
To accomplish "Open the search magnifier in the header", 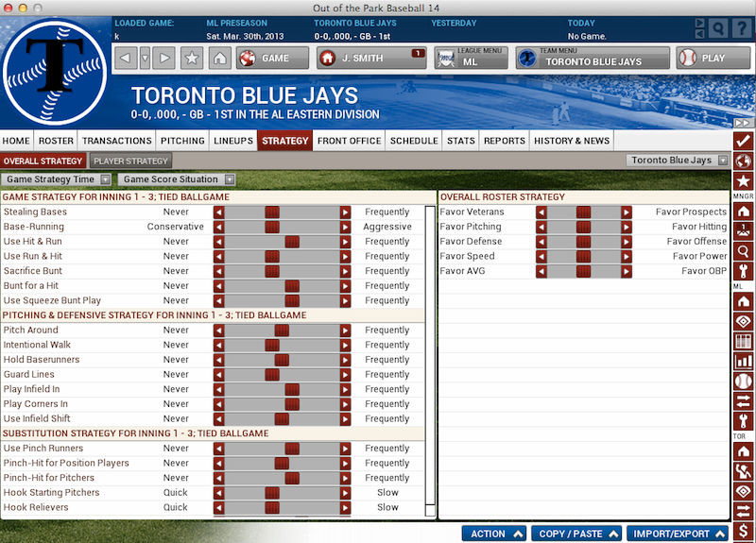I will [718, 29].
